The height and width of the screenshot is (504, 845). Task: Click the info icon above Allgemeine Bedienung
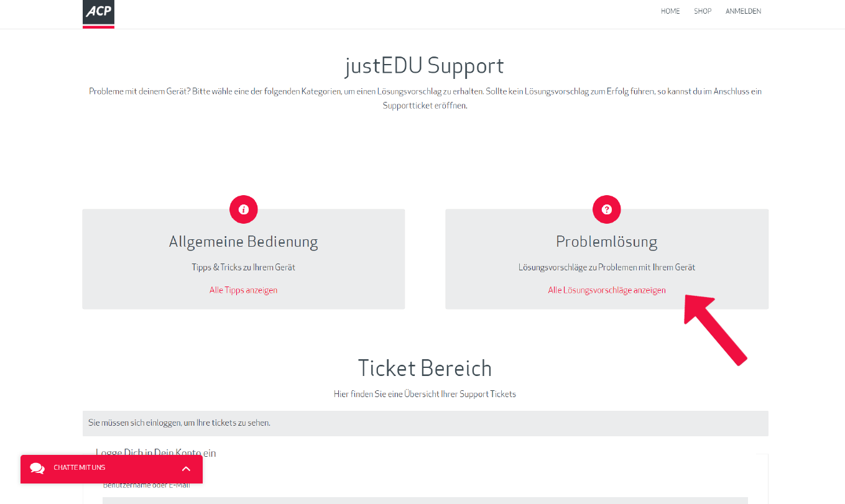pos(244,209)
